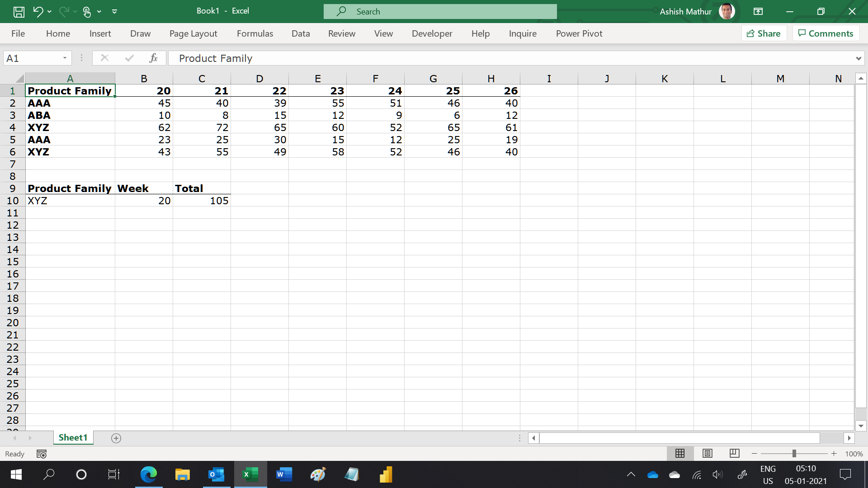Open Microsoft Edge from the taskbar
This screenshot has width=868, height=488.
(x=149, y=474)
